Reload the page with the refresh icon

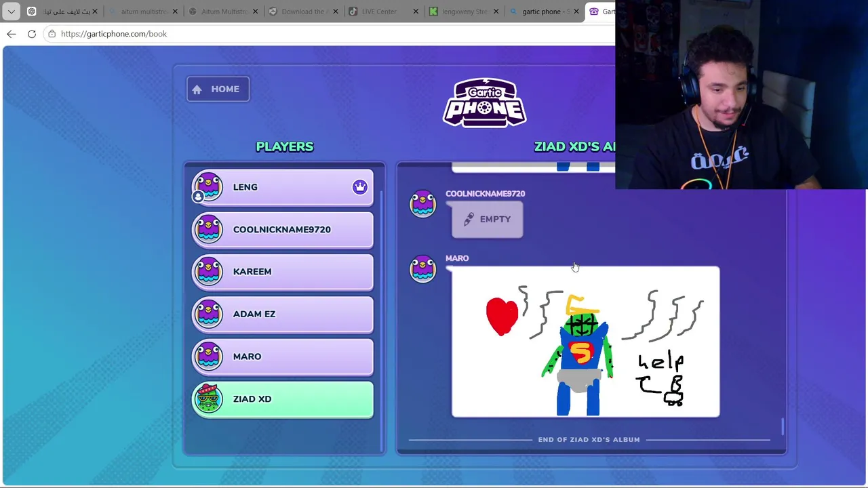click(32, 34)
